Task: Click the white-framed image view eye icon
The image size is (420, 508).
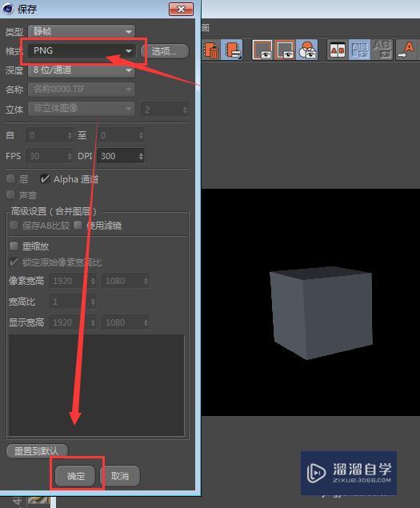Action: point(262,50)
